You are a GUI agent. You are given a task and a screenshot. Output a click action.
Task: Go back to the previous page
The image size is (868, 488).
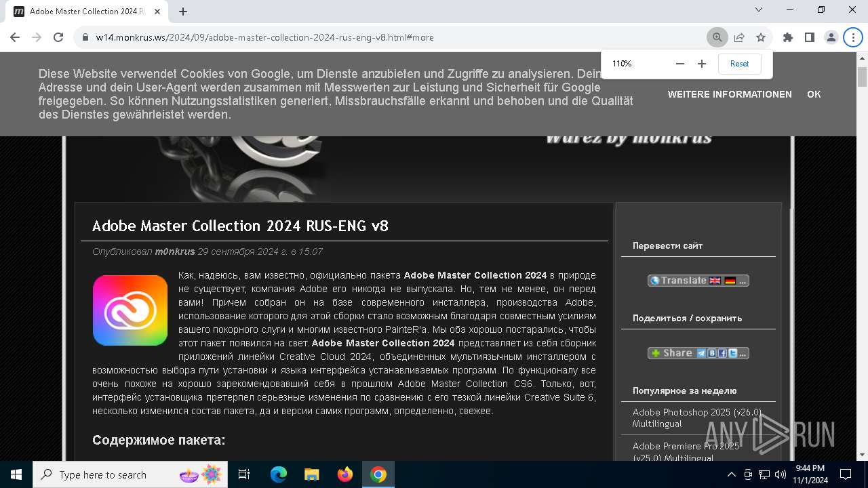pyautogui.click(x=15, y=37)
